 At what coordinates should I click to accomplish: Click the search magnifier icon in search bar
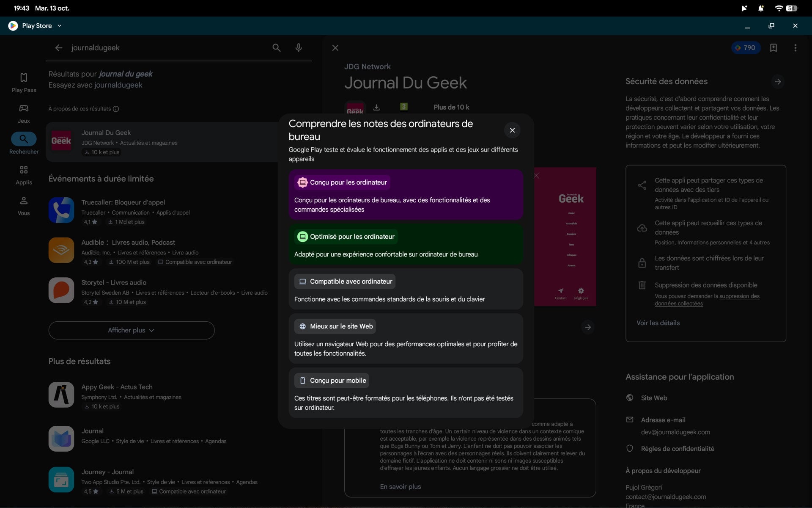pos(276,48)
